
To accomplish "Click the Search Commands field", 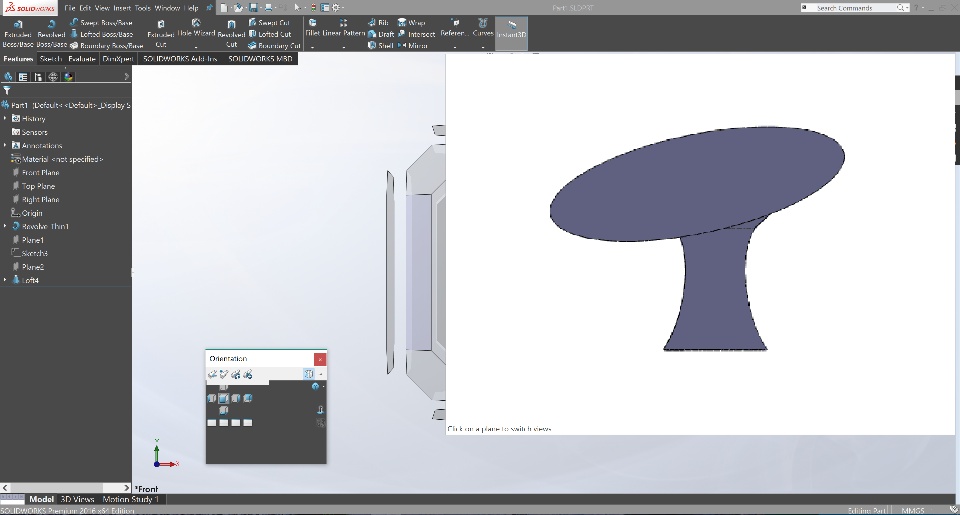I will point(855,8).
